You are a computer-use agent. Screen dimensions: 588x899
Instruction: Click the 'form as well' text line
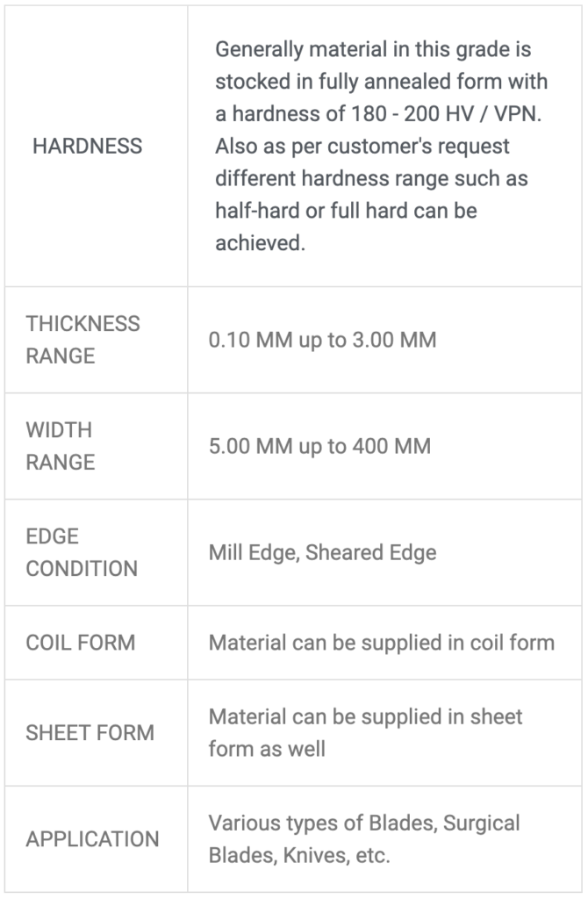pyautogui.click(x=267, y=749)
